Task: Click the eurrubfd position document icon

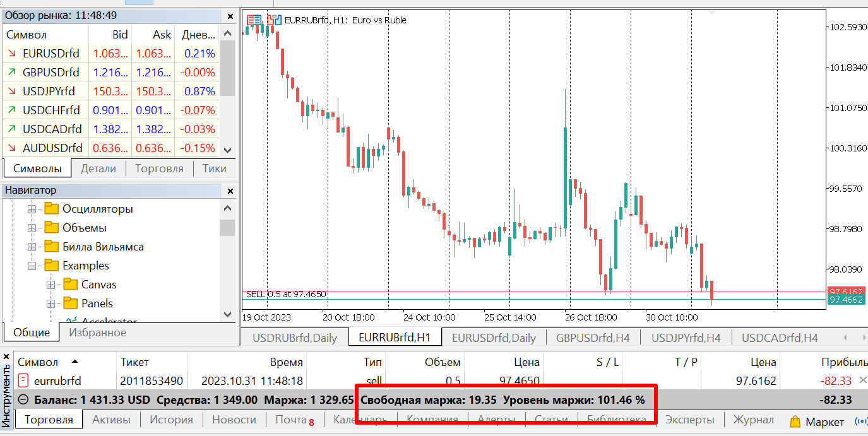Action: point(23,380)
